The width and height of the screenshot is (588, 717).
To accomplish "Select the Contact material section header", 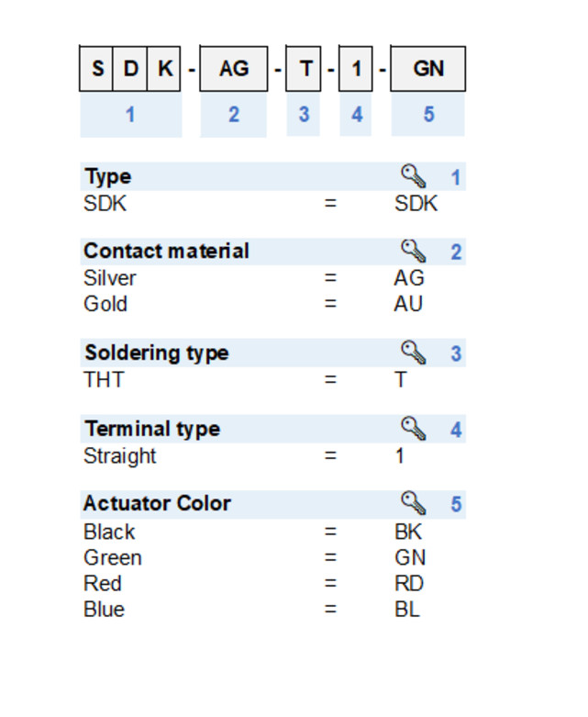I will click(166, 251).
